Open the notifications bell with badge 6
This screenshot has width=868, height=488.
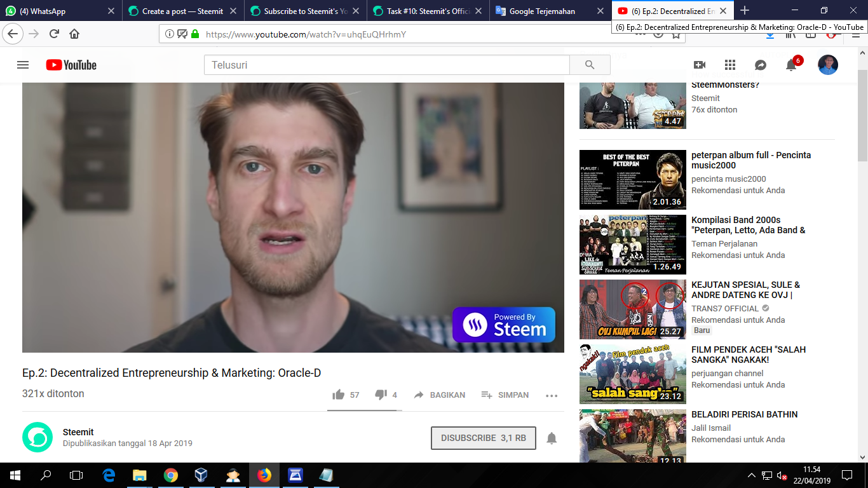click(x=792, y=65)
